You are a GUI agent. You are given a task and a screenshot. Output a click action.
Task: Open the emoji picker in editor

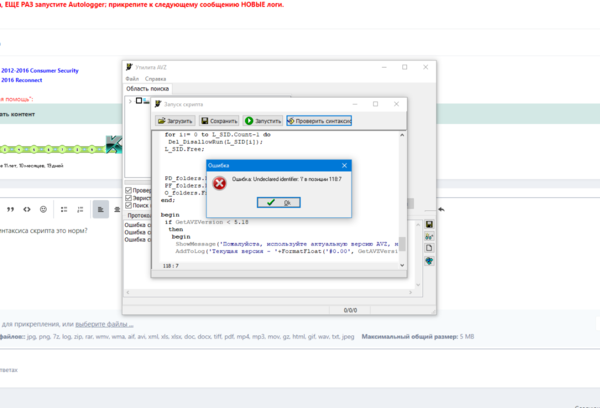pos(43,209)
